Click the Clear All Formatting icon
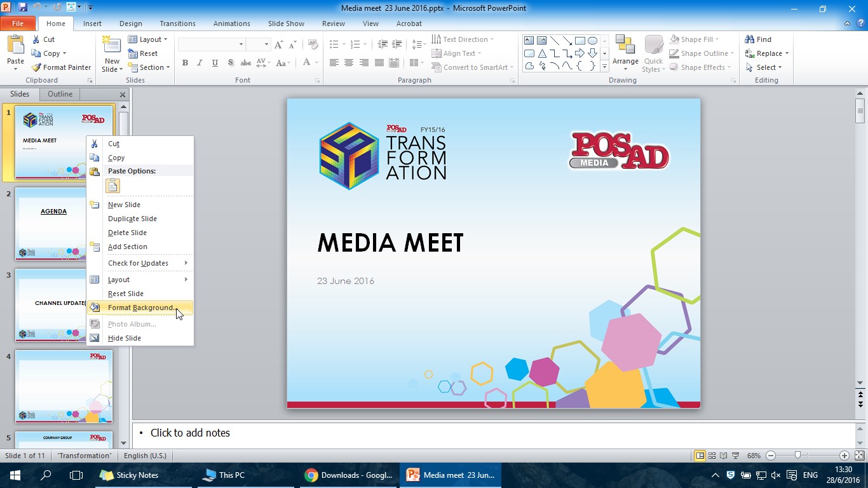Screen dimensions: 868x488 [x=313, y=44]
